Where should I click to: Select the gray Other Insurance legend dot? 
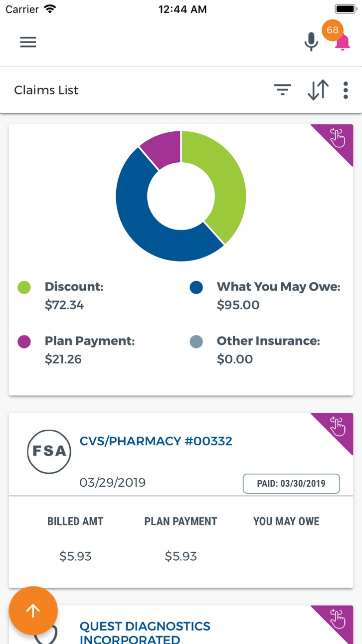[x=196, y=341]
